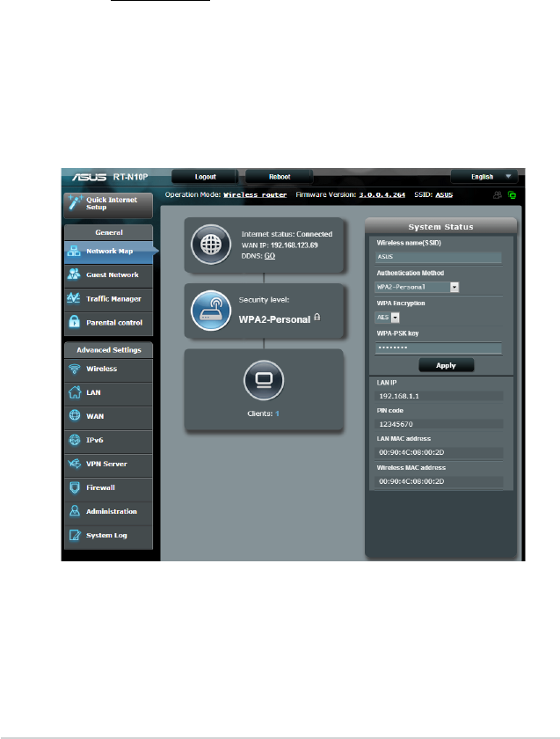This screenshot has width=560, height=739.
Task: Click the Wireless signal icon
Action: 75,369
